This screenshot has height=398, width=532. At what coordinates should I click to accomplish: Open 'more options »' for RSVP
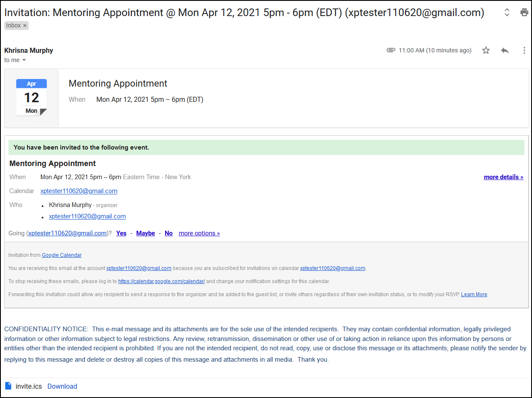pos(199,233)
